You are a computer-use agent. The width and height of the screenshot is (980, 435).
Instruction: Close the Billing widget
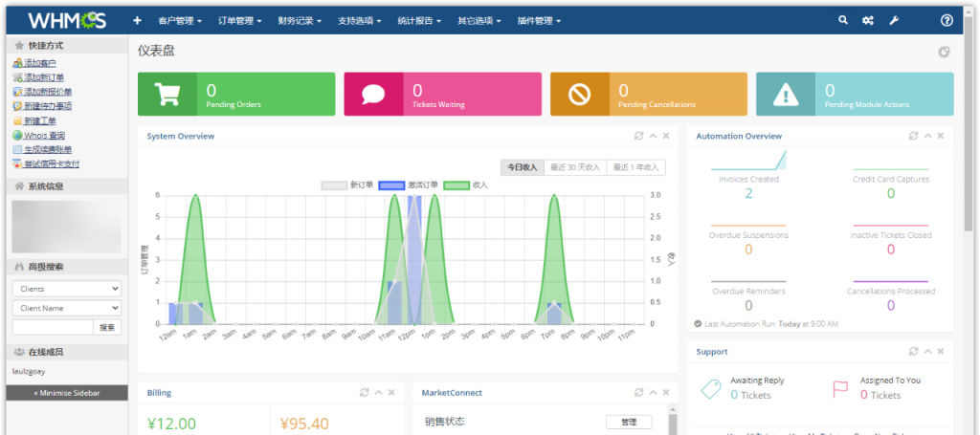(391, 393)
